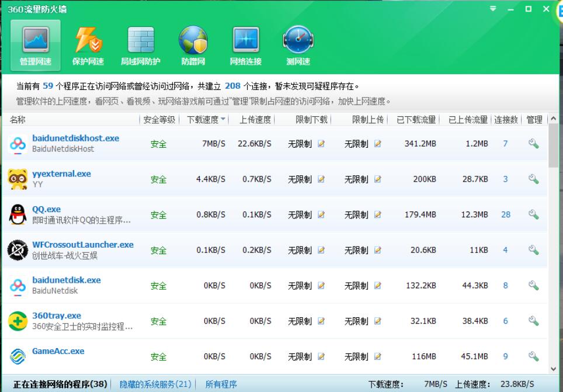Image resolution: width=563 pixels, height=392 pixels.
Task: Click the wrench manage icon for baidunetdiskhost.exe
Action: [534, 144]
